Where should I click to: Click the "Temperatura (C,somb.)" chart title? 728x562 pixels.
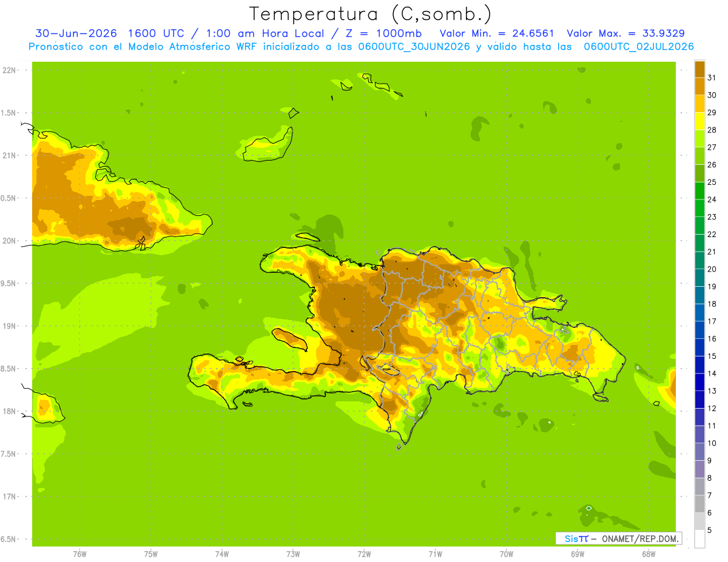point(371,14)
